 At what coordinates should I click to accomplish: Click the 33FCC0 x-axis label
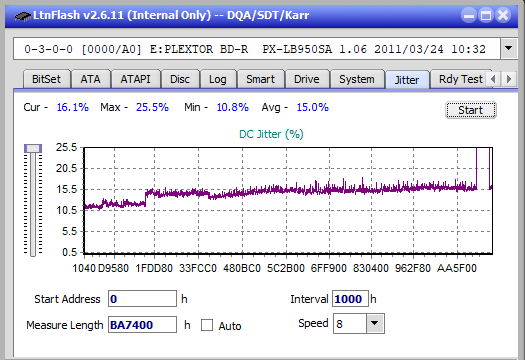pos(198,268)
